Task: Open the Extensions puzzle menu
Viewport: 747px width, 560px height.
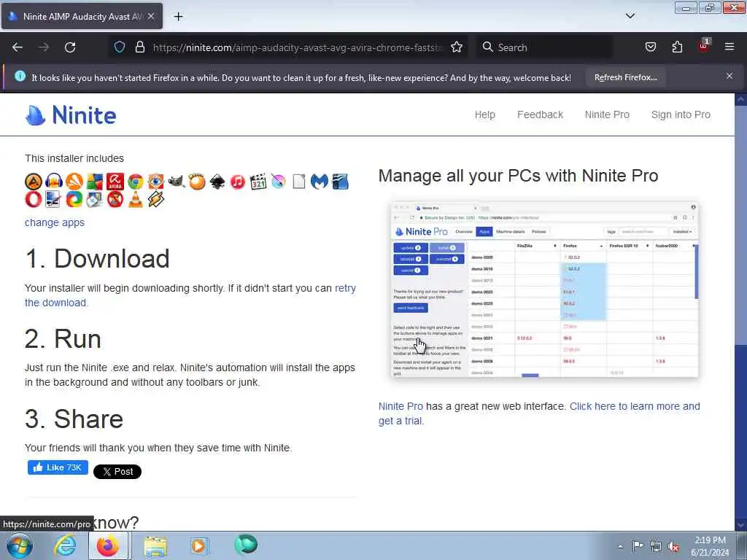Action: (x=677, y=47)
